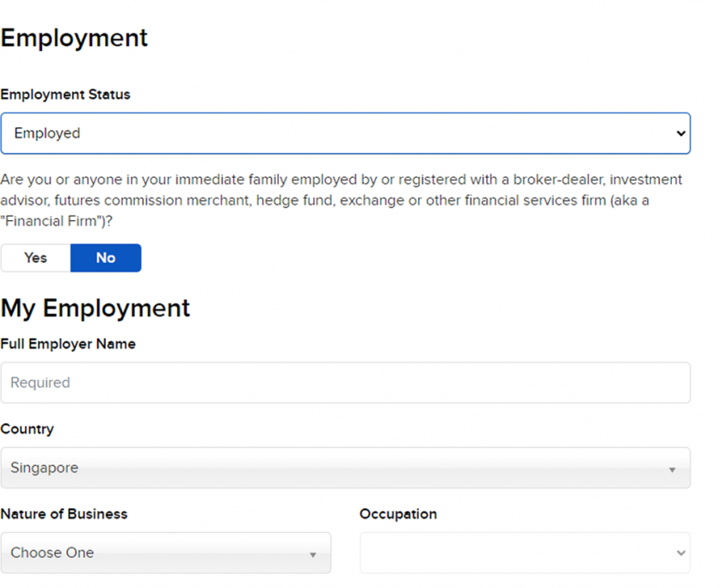Image resolution: width=727 pixels, height=588 pixels.
Task: Open the Employment Status select box
Action: coord(344,133)
